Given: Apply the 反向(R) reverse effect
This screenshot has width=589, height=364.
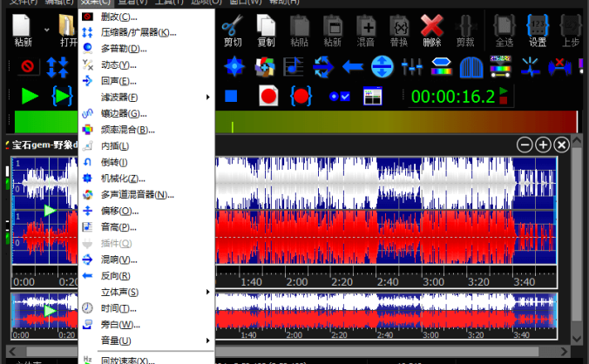Looking at the screenshot, I should [146, 276].
